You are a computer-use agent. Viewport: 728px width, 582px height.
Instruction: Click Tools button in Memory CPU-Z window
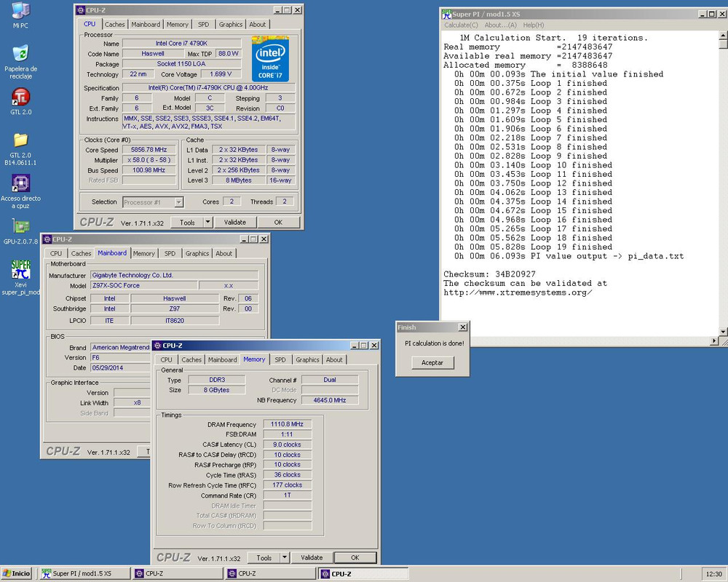[264, 558]
